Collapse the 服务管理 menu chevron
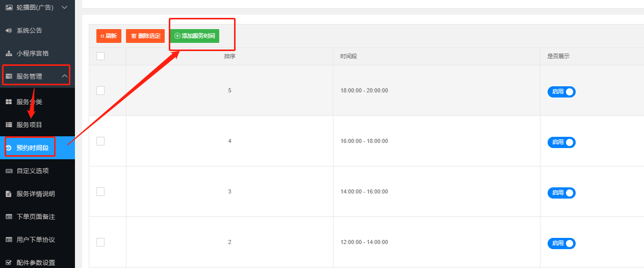Image resolution: width=644 pixels, height=268 pixels. coord(65,77)
